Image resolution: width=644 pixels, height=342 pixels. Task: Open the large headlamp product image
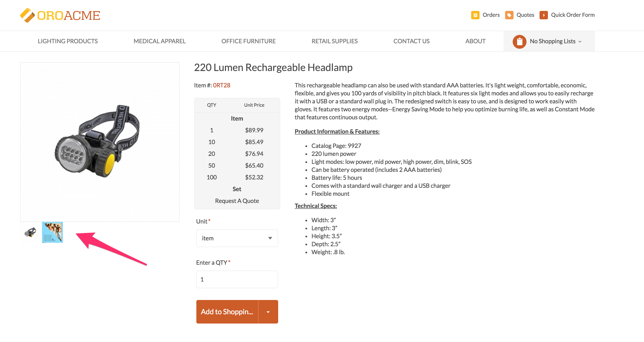click(x=99, y=142)
